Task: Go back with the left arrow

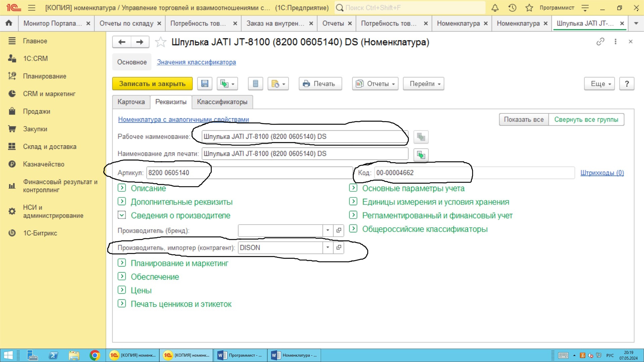Action: (122, 42)
